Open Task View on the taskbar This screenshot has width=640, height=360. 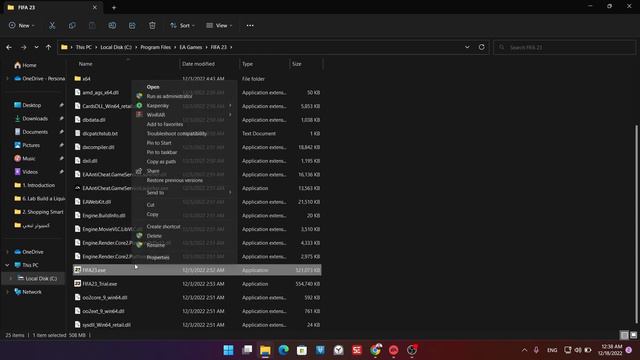click(x=247, y=350)
